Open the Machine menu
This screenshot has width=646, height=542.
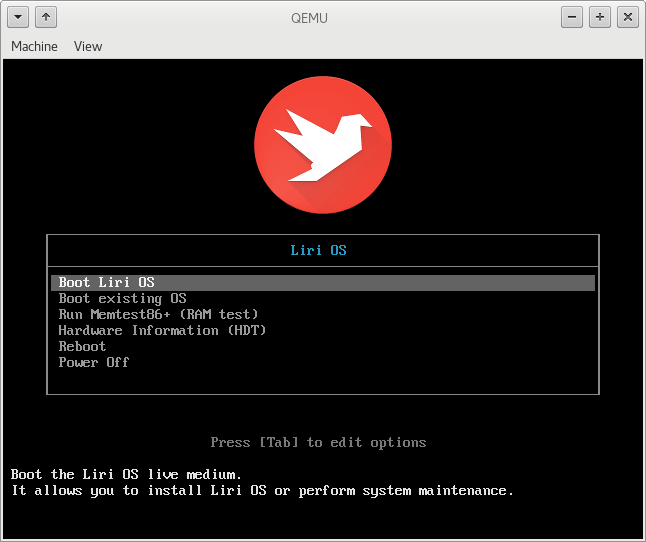point(34,46)
